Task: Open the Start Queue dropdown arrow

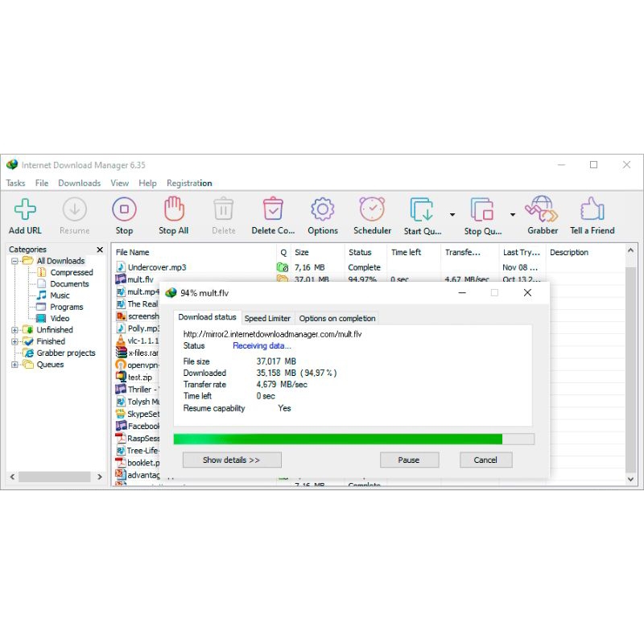Action: 451,213
